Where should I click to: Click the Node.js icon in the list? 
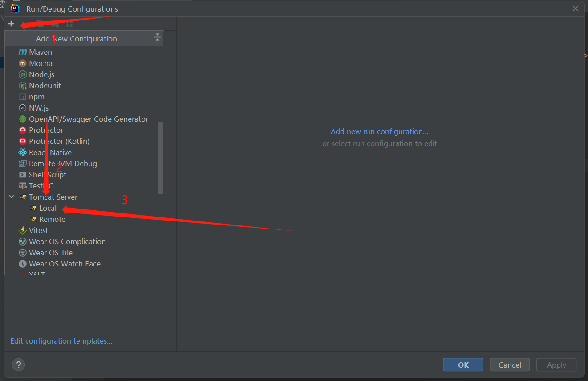point(23,74)
